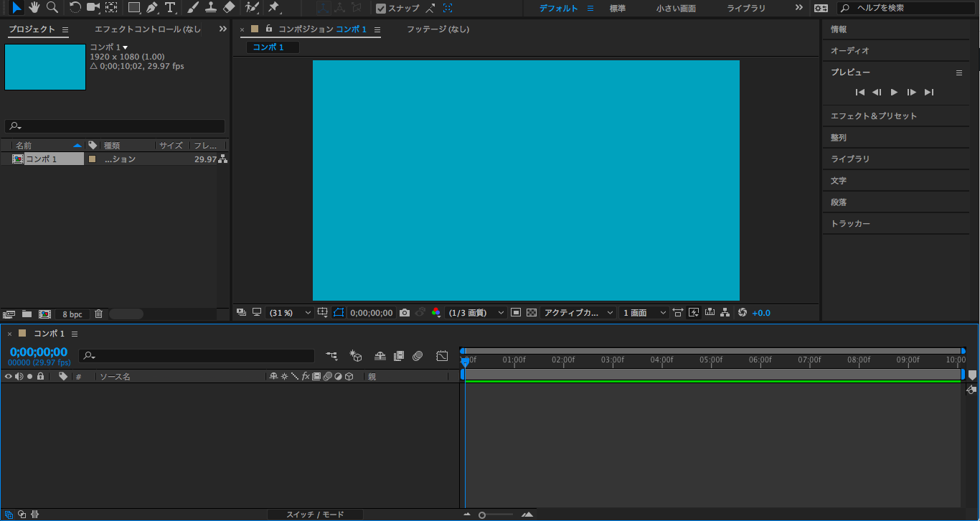This screenshot has height=521, width=980.
Task: Click the スイッチ / モード button
Action: coord(315,515)
